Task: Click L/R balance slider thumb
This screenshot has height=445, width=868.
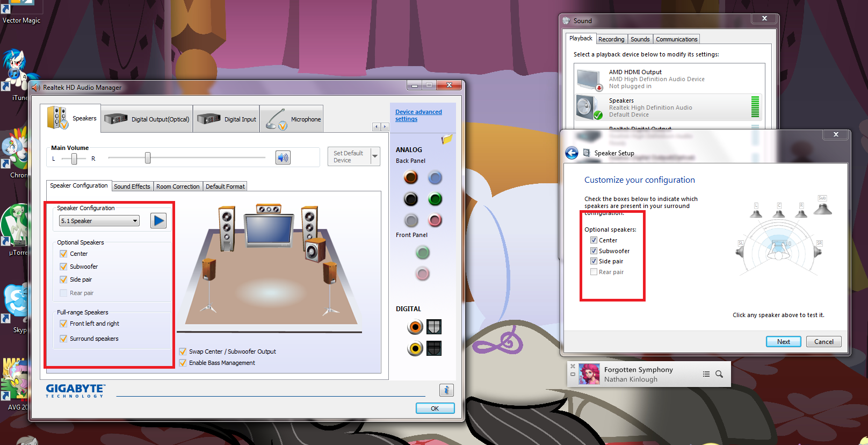Action: [x=74, y=159]
